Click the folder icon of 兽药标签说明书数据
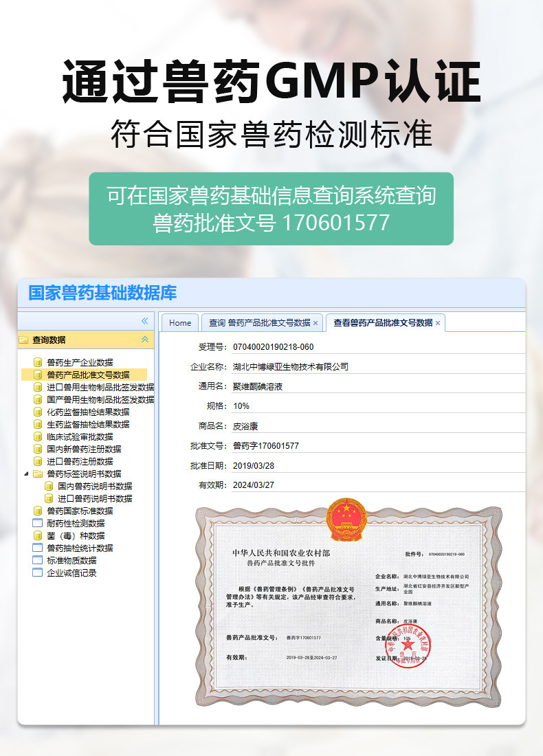Screen dimensions: 543x756 tap(38, 474)
